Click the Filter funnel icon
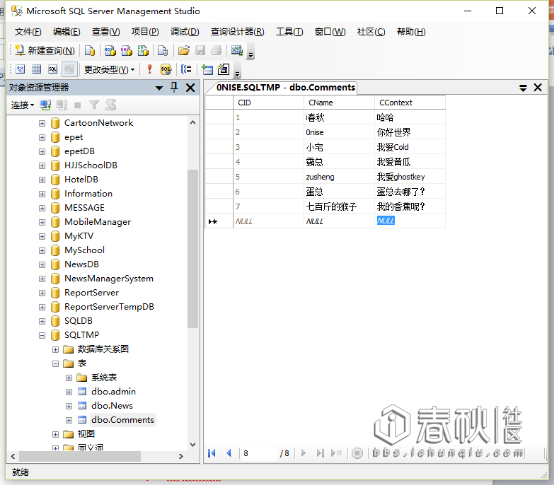554x485 pixels. (94, 105)
